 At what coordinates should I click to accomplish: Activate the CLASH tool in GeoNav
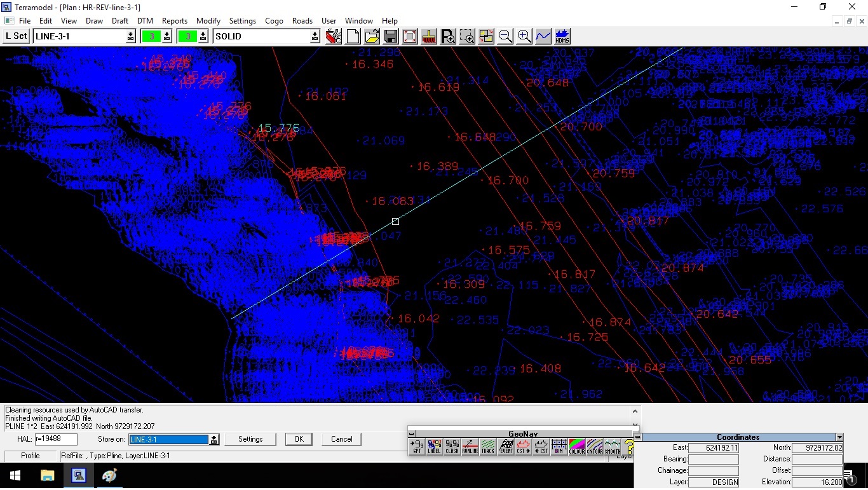[452, 446]
